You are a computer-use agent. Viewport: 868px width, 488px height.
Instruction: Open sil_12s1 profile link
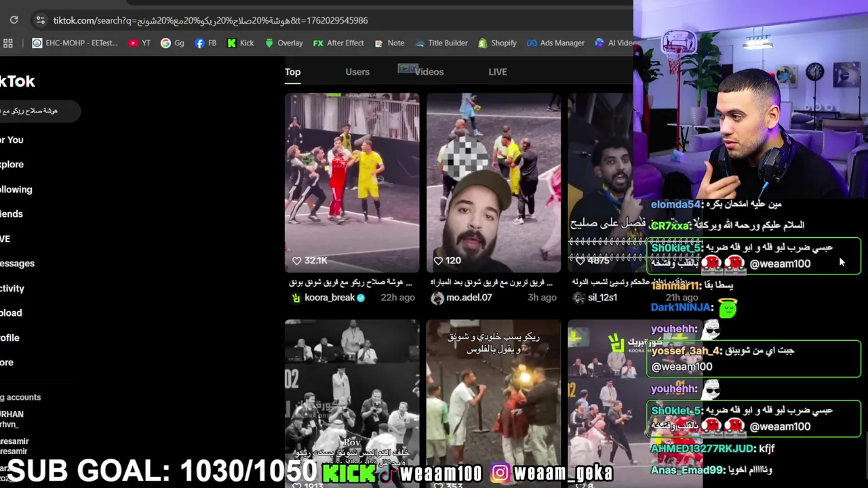click(602, 298)
